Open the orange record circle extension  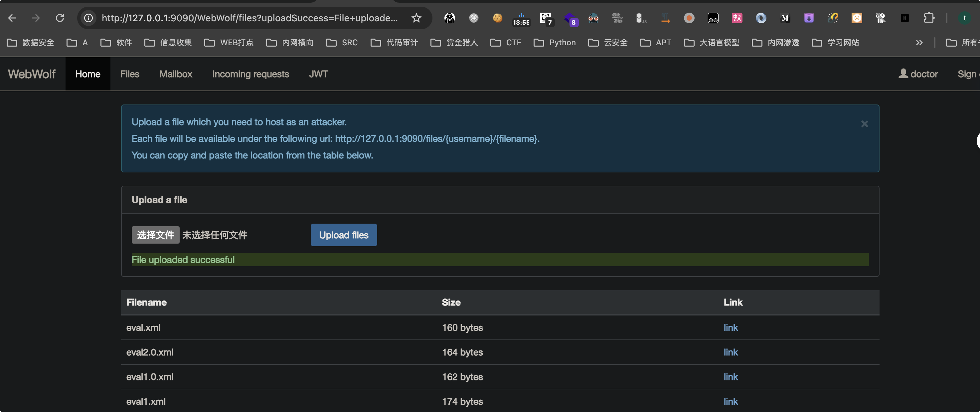689,18
